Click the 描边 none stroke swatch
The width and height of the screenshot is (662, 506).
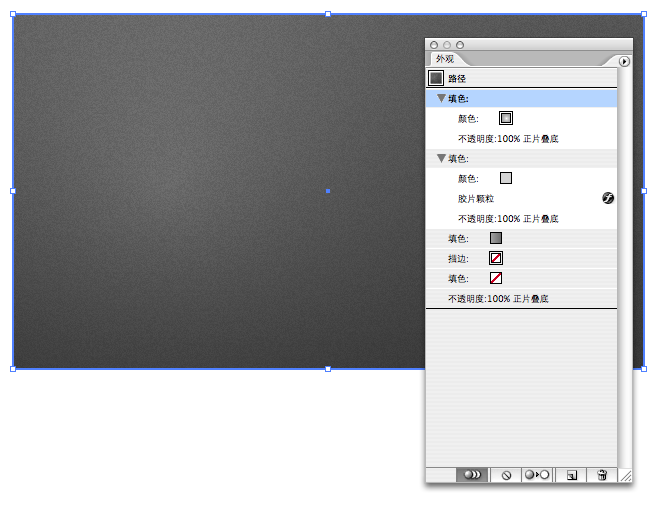click(496, 258)
